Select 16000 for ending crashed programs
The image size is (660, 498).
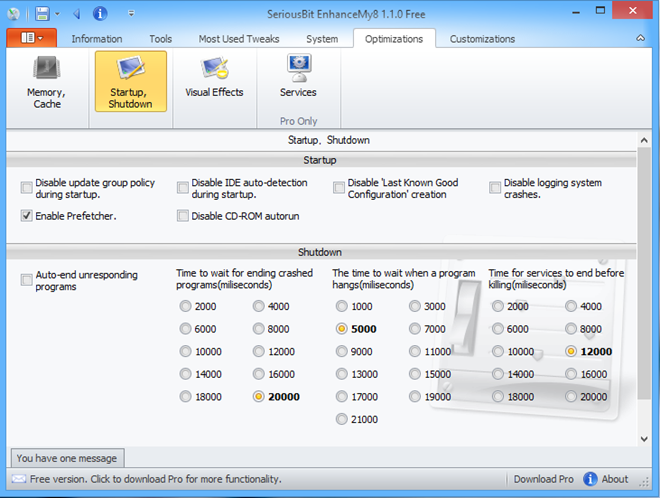[258, 374]
